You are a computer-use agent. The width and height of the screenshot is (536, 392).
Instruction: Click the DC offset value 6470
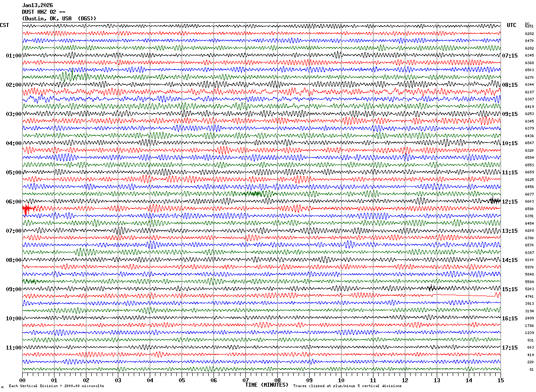click(x=529, y=41)
